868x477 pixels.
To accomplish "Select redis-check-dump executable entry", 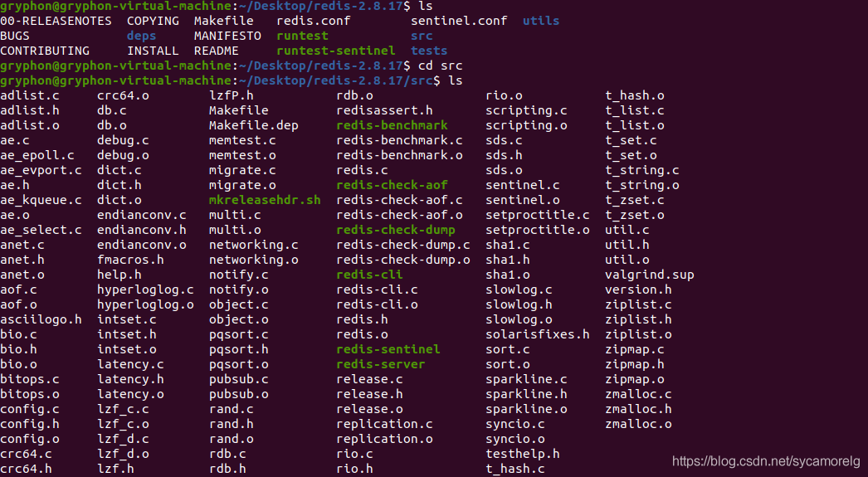I will 396,230.
